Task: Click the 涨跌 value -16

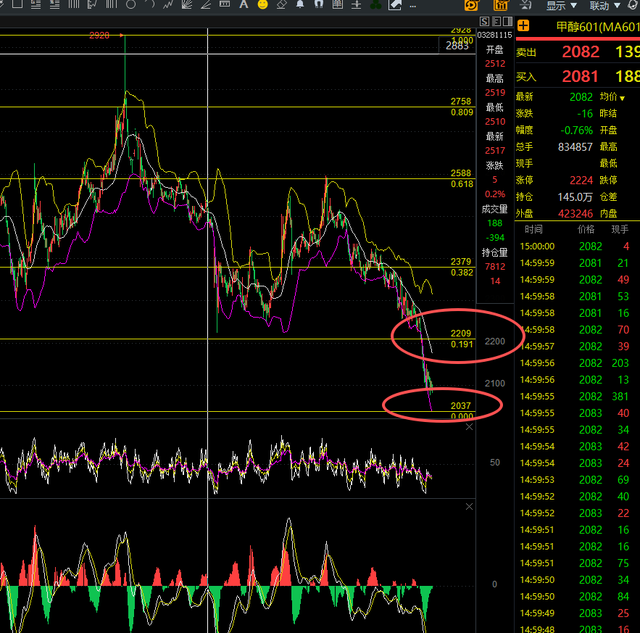Action: click(584, 113)
